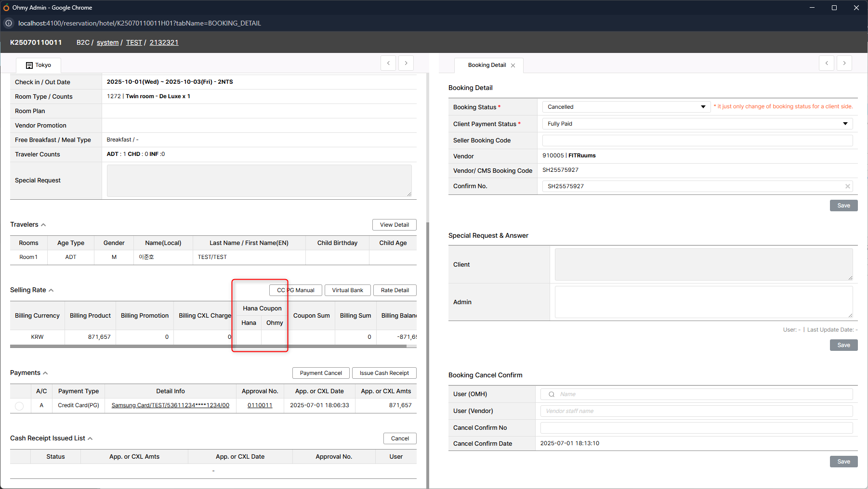The image size is (868, 489).
Task: Open approval number 0110011 link
Action: tap(260, 405)
